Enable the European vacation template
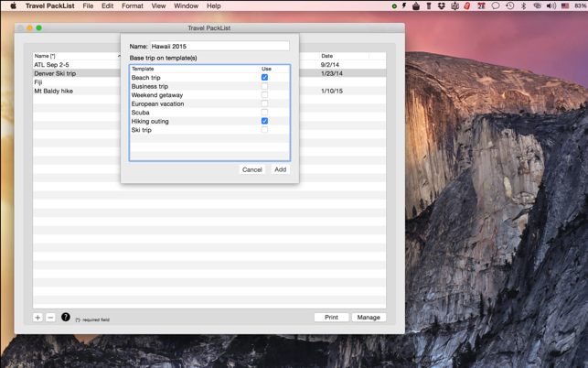The height and width of the screenshot is (368, 588). [x=264, y=103]
